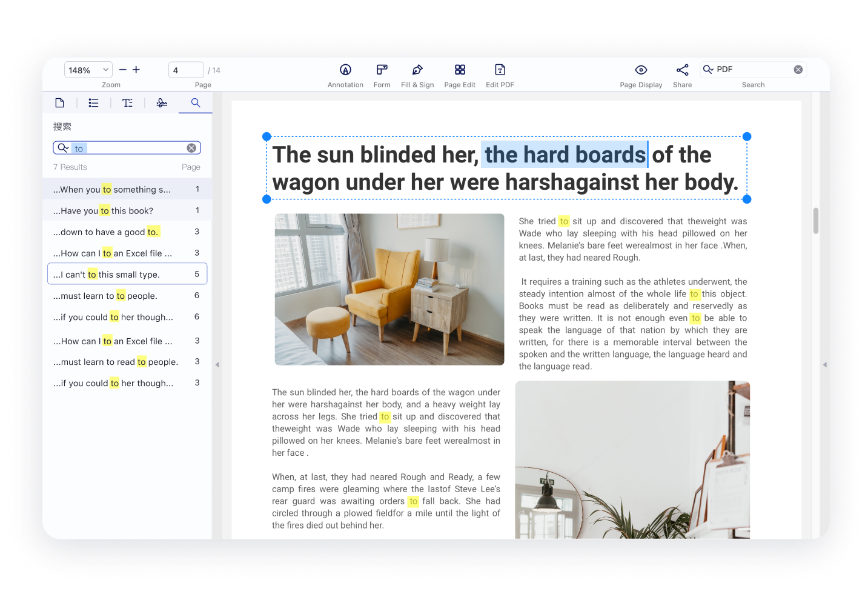Expand the 148% zoom dropdown
This screenshot has width=868, height=594.
pyautogui.click(x=105, y=70)
